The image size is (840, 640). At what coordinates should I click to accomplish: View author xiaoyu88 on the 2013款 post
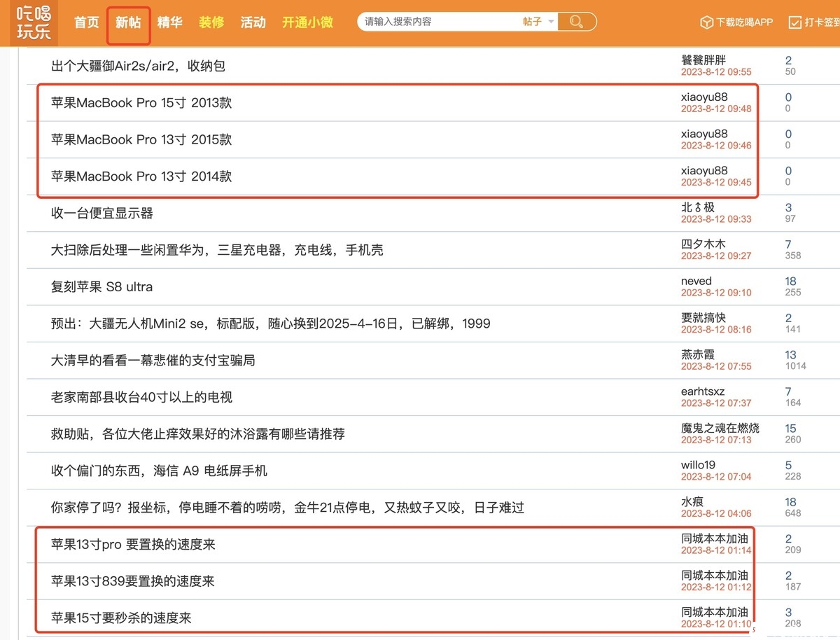click(704, 97)
